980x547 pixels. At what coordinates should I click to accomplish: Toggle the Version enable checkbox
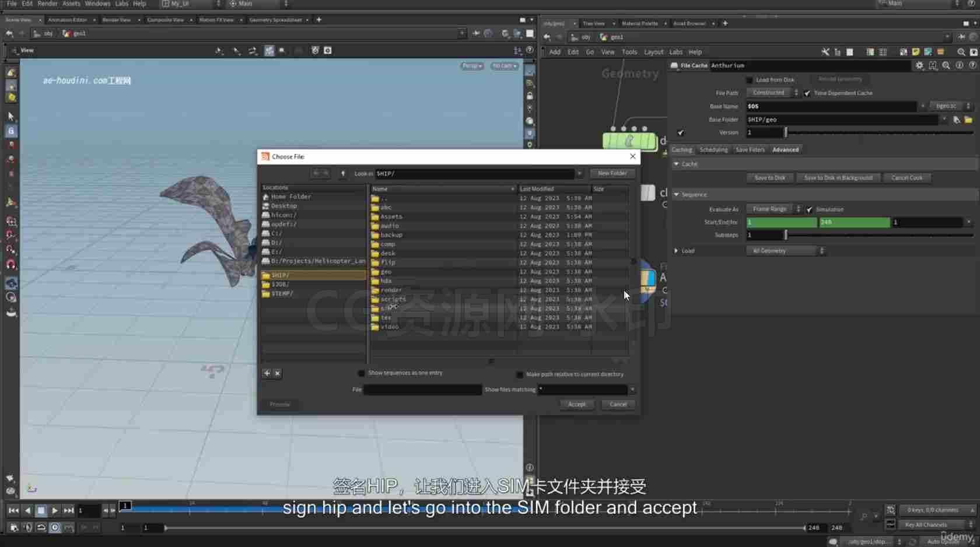(x=681, y=133)
